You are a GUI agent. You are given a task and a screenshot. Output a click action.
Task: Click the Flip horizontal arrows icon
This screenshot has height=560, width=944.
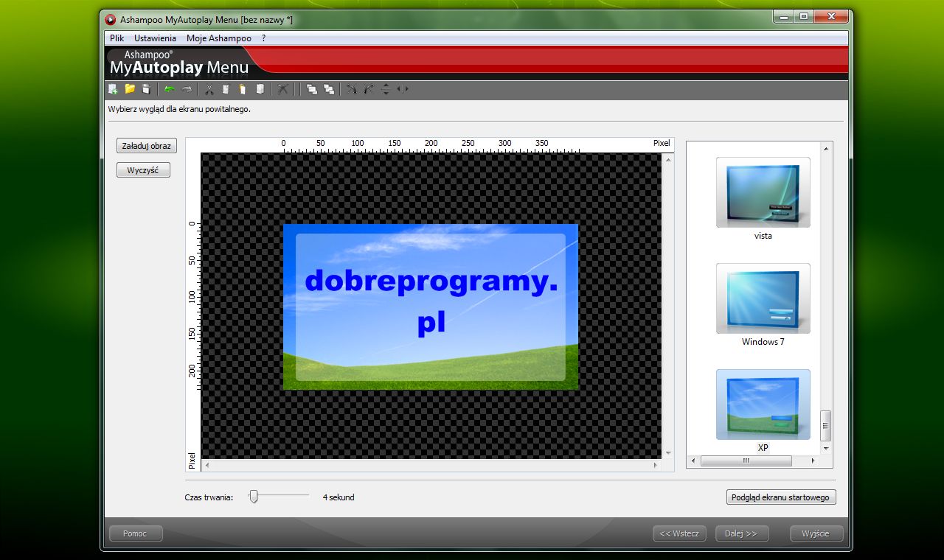tap(403, 89)
